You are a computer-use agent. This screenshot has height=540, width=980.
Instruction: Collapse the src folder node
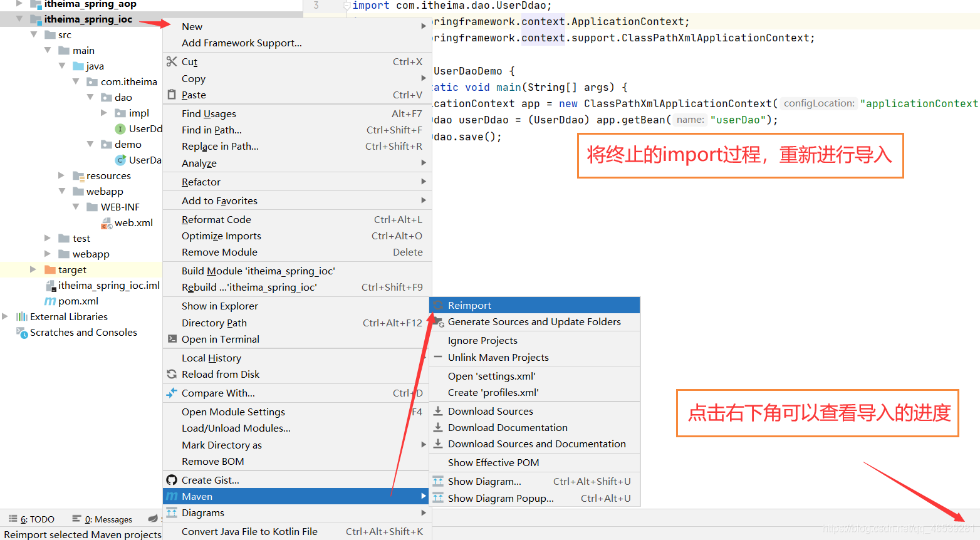click(x=34, y=34)
